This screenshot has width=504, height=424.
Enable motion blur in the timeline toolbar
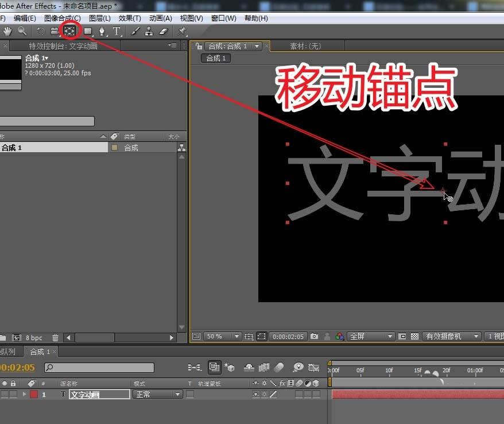[279, 369]
